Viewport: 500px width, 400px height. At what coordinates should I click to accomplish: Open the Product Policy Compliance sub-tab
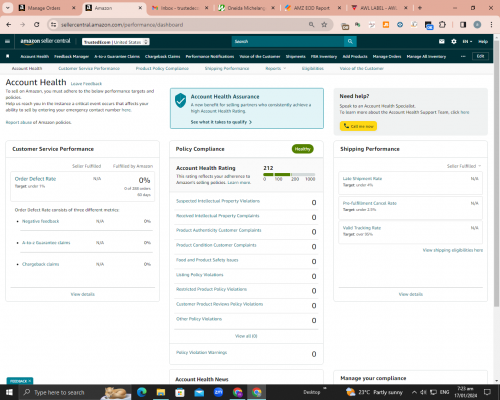[x=162, y=68]
